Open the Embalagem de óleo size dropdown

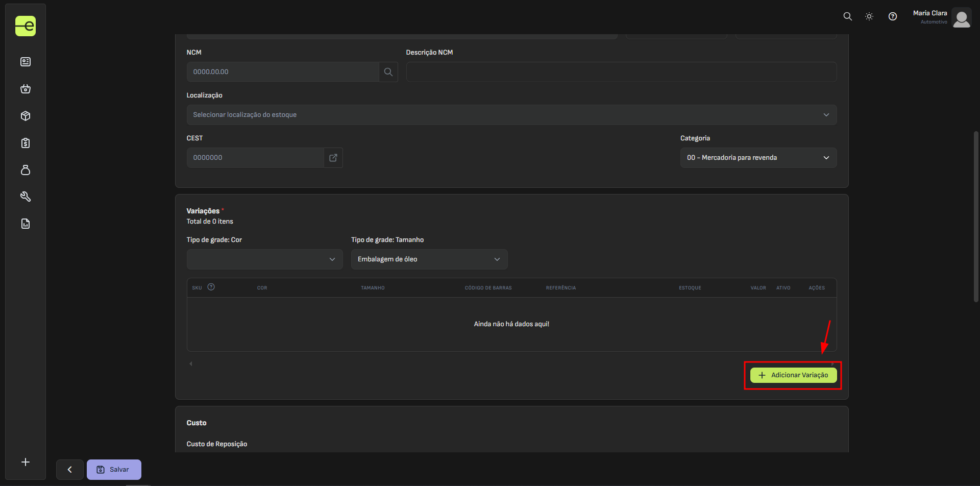pos(429,259)
